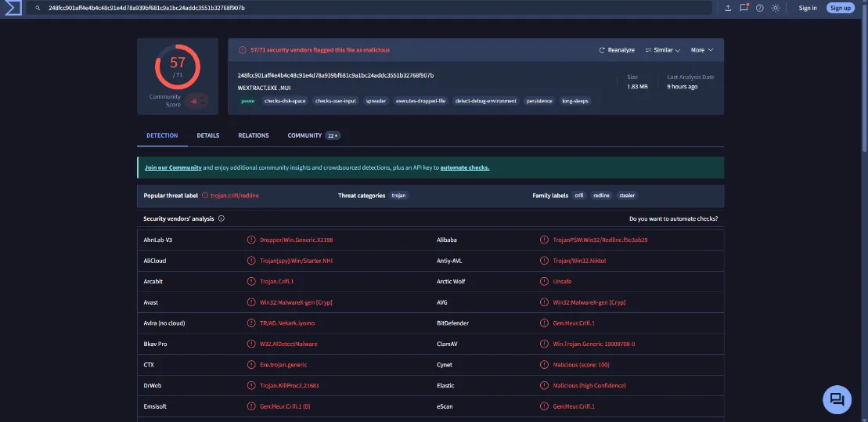Focus the hash search input field
The image size is (868, 422).
[x=368, y=8]
